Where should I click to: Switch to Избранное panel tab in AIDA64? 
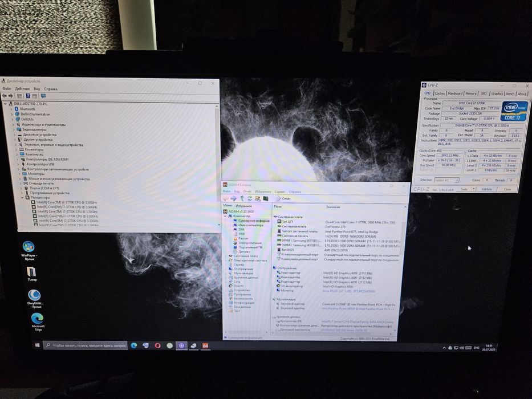pyautogui.click(x=243, y=206)
